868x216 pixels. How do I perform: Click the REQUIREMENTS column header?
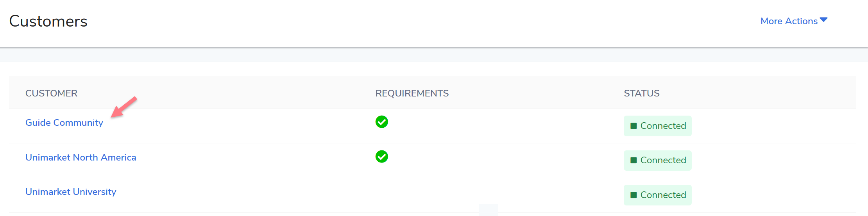[412, 93]
